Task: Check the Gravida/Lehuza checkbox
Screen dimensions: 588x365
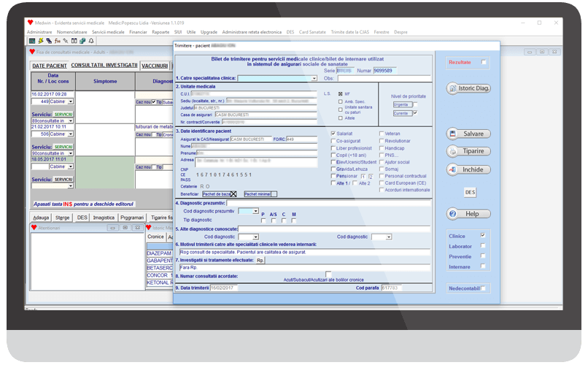Action: click(x=333, y=169)
